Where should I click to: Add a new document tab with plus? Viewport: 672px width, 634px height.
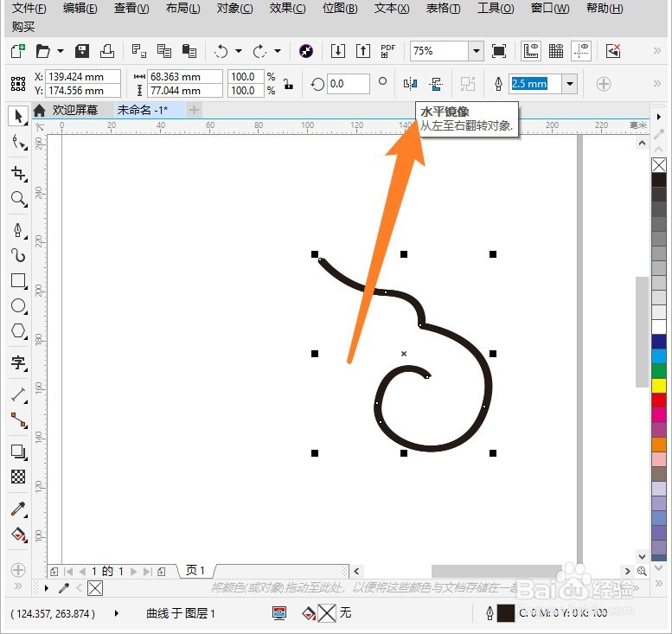coord(194,110)
